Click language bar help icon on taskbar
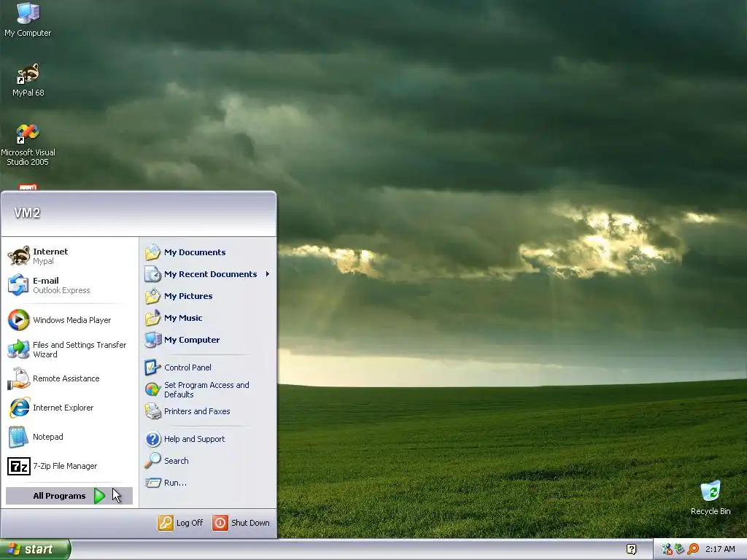Viewport: 747px width, 560px height. click(x=631, y=550)
